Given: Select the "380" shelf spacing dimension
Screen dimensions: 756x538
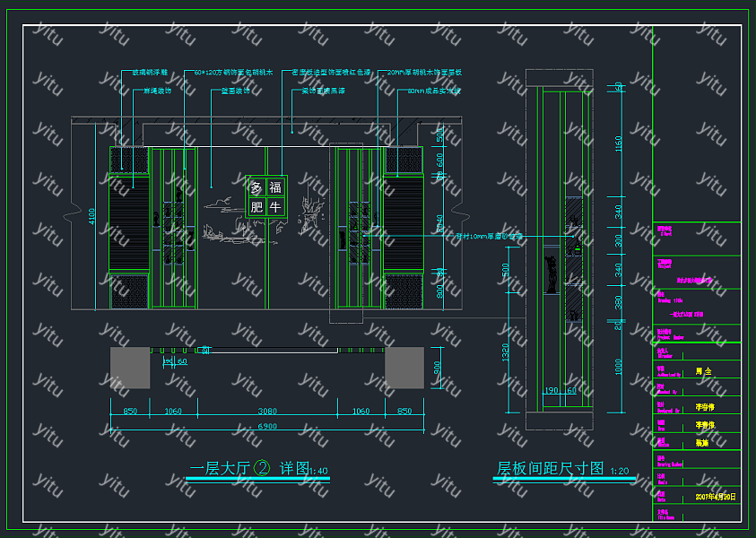Looking at the screenshot, I should pos(619,302).
